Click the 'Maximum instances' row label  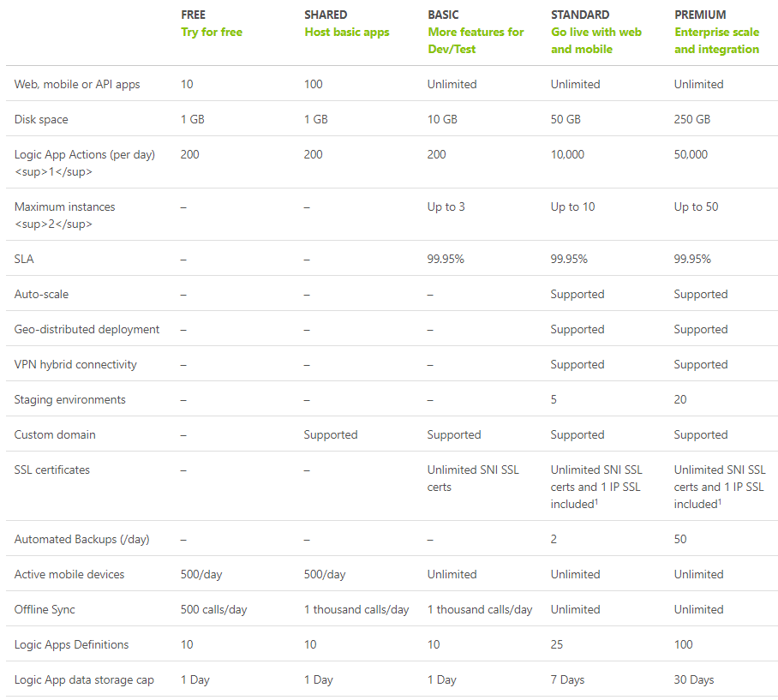[64, 206]
